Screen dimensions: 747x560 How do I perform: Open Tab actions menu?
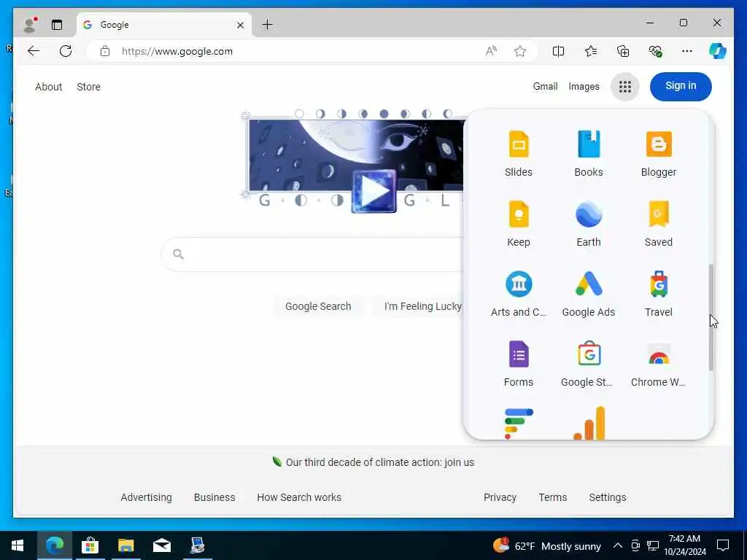pyautogui.click(x=57, y=25)
